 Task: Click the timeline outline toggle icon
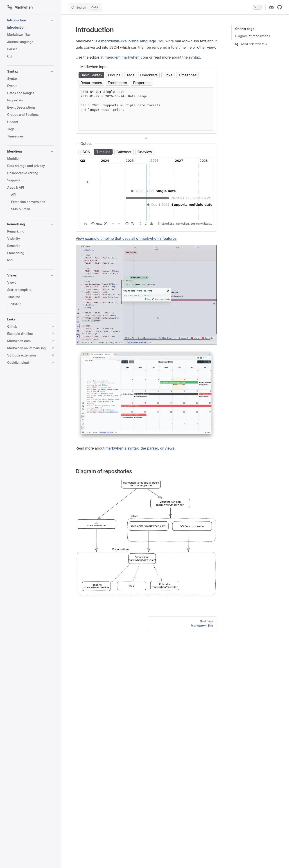(x=86, y=224)
